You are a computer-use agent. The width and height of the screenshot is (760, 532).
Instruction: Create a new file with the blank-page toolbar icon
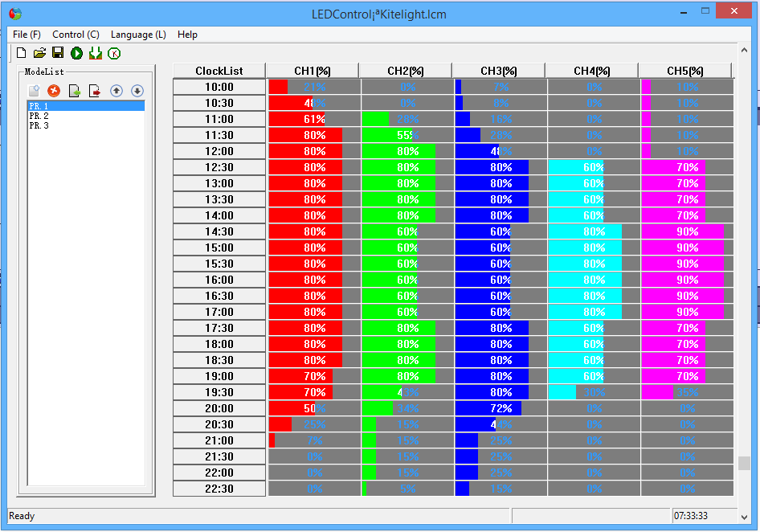pos(21,53)
